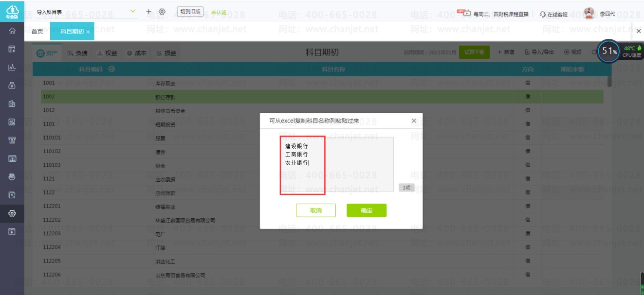Click the 新增 add button

click(x=506, y=52)
